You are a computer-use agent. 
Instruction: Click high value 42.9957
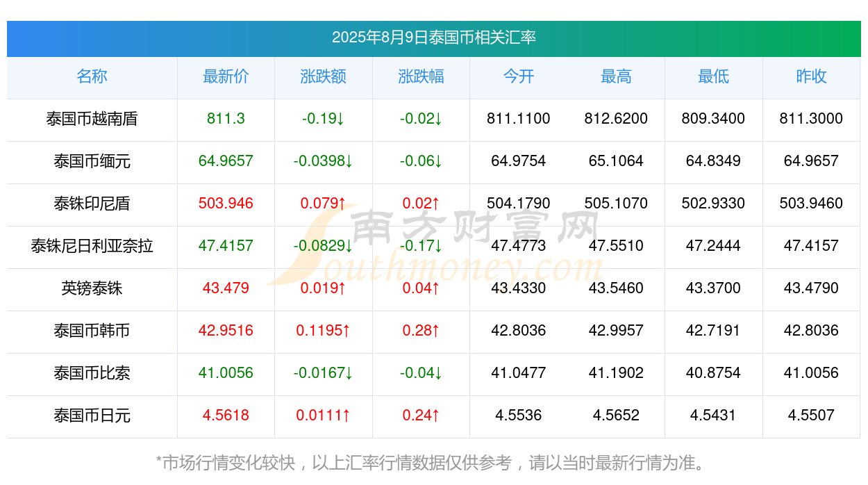pyautogui.click(x=616, y=331)
